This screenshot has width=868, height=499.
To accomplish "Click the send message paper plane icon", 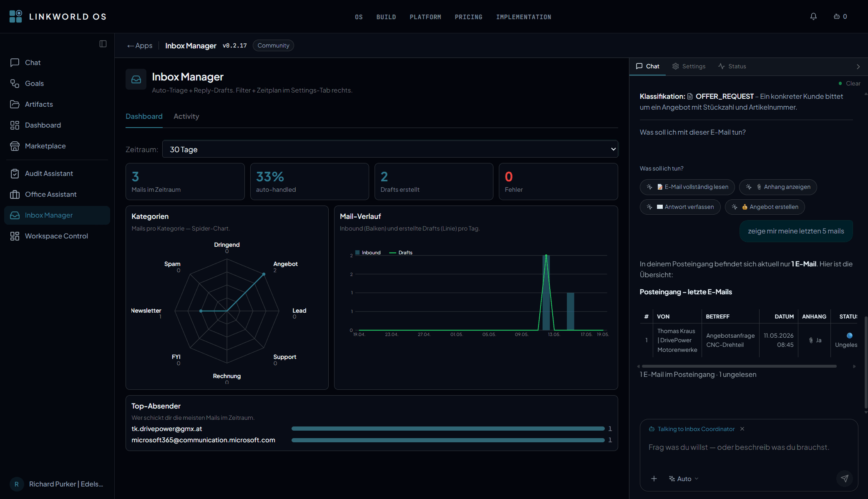I will point(845,478).
